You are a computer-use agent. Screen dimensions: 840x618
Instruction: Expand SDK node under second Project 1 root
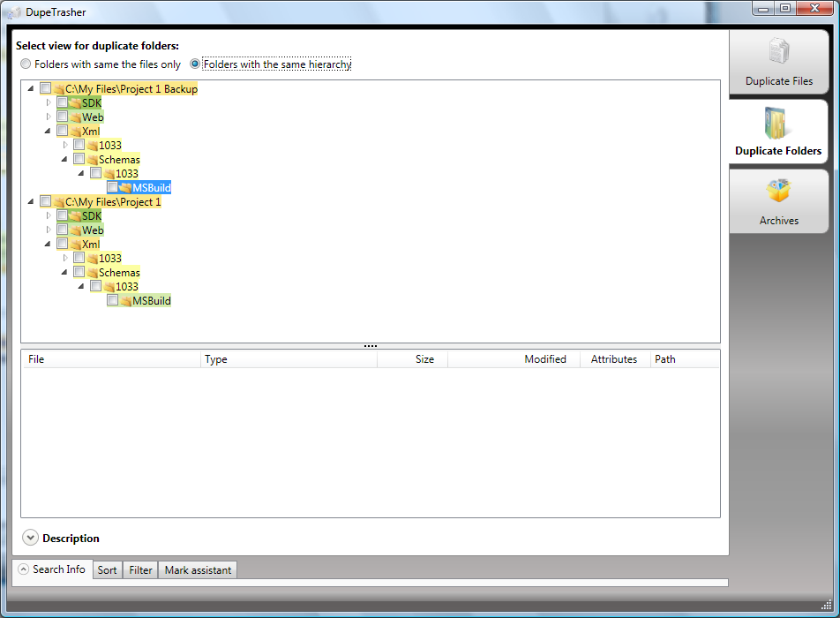point(49,215)
